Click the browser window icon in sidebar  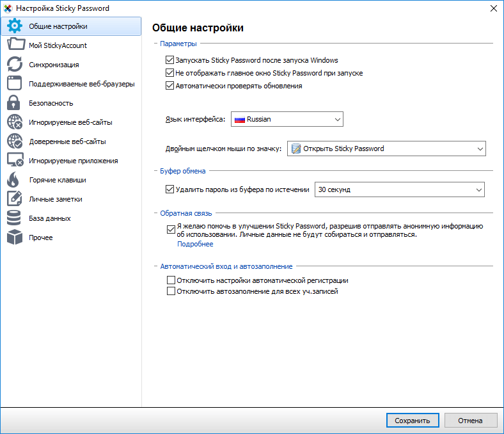[x=15, y=84]
